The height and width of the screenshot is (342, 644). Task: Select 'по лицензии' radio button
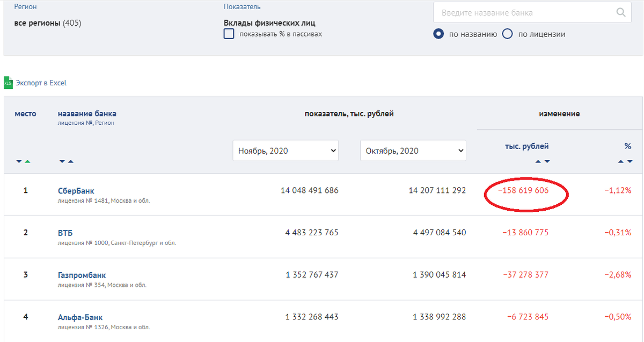[x=508, y=34]
